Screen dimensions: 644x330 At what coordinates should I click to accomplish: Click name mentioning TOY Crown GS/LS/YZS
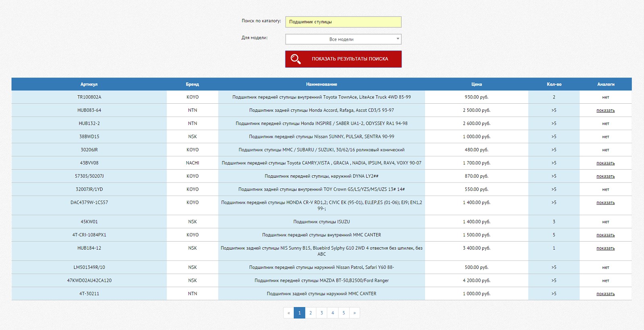322,189
